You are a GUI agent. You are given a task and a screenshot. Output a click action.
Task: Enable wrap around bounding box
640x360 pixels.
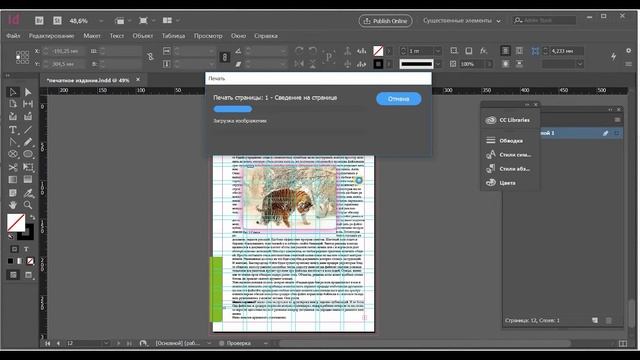pos(519,51)
